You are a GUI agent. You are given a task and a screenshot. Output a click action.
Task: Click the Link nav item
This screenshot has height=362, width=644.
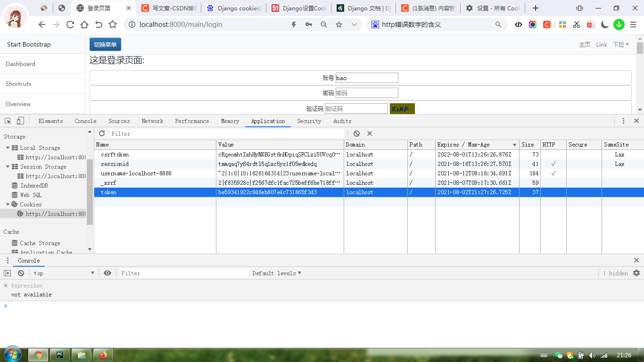[602, 44]
